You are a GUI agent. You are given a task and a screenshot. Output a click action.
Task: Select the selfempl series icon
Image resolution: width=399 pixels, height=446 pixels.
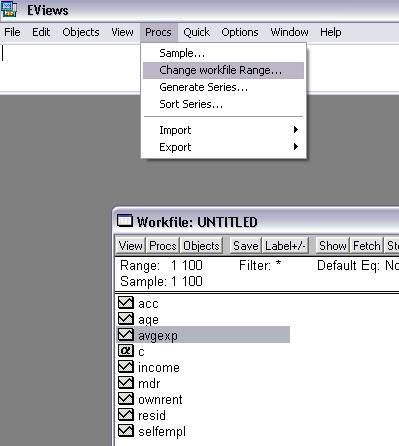click(126, 431)
